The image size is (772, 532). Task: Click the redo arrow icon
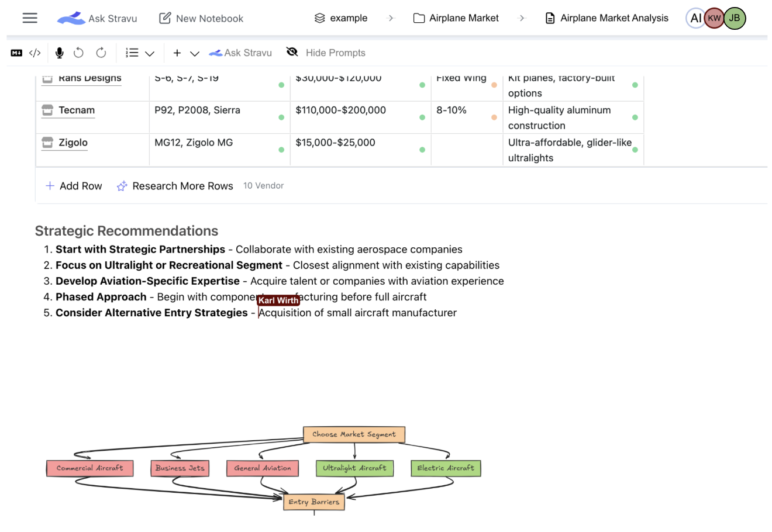101,53
